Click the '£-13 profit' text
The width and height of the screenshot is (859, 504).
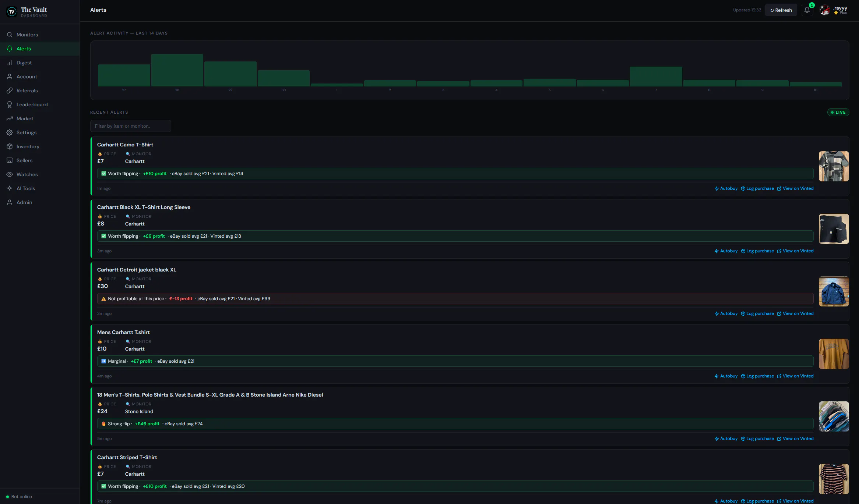(181, 299)
